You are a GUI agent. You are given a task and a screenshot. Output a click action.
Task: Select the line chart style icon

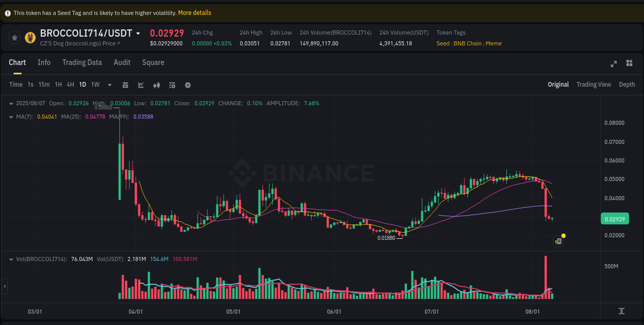(141, 85)
